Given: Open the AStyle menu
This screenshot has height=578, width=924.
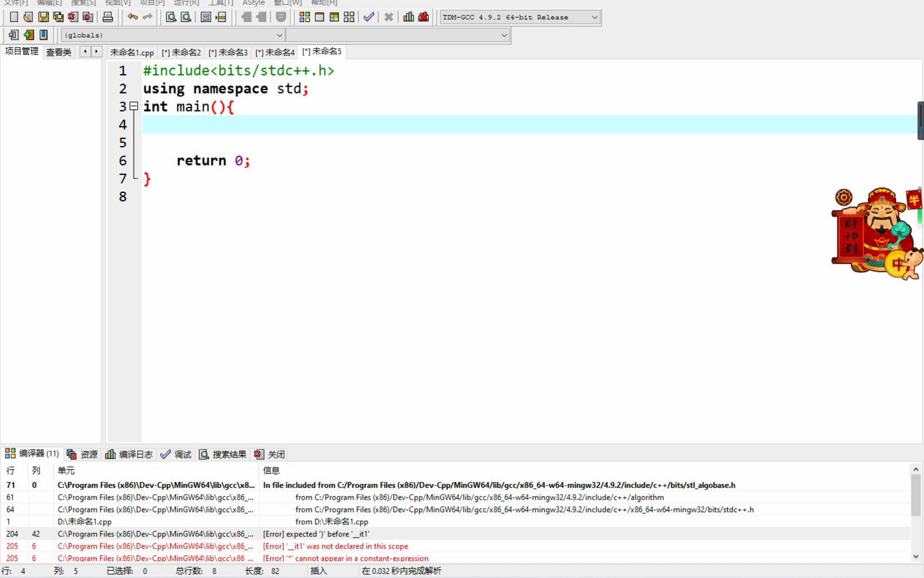Looking at the screenshot, I should click(x=253, y=3).
